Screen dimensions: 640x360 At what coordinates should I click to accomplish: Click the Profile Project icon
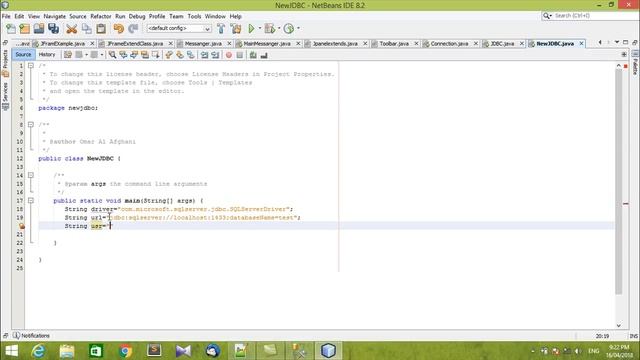point(289,29)
